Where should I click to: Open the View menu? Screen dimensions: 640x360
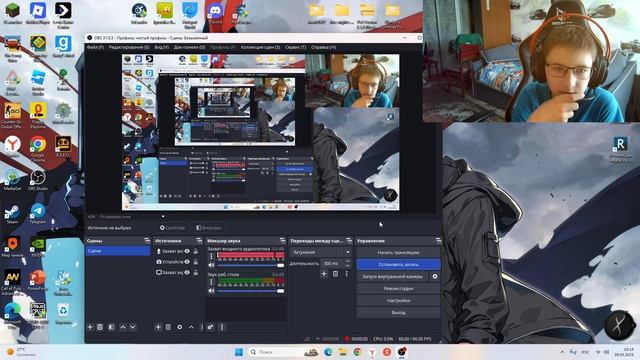pos(162,47)
